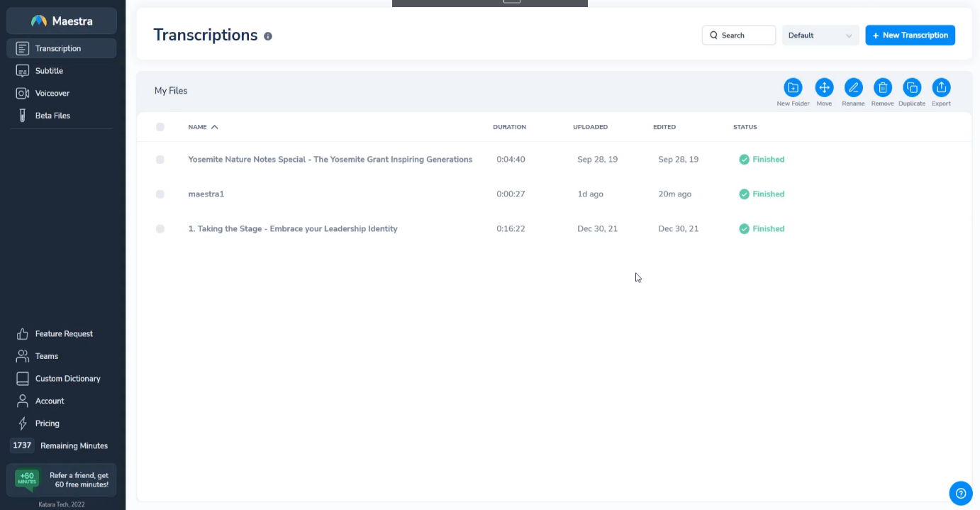Expand the Transcriptions info tooltip
Screen dimensions: 980x510
click(268, 35)
